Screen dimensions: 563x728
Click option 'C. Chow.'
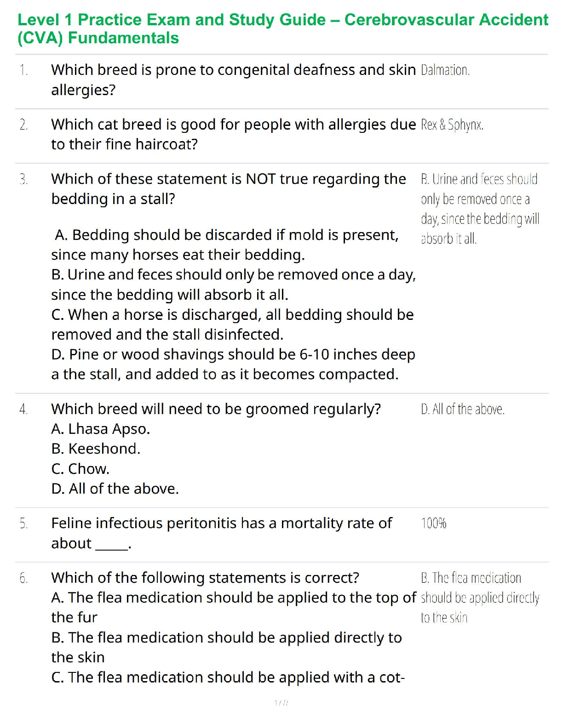point(80,469)
